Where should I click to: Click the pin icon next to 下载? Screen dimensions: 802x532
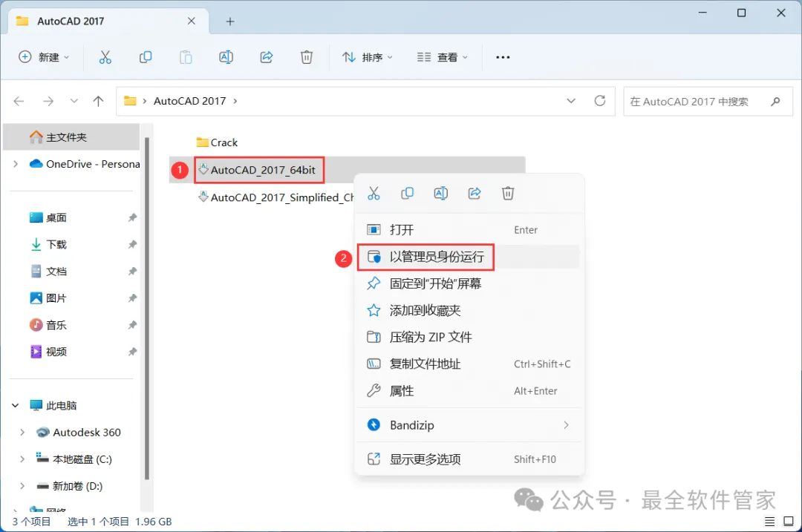pos(132,244)
